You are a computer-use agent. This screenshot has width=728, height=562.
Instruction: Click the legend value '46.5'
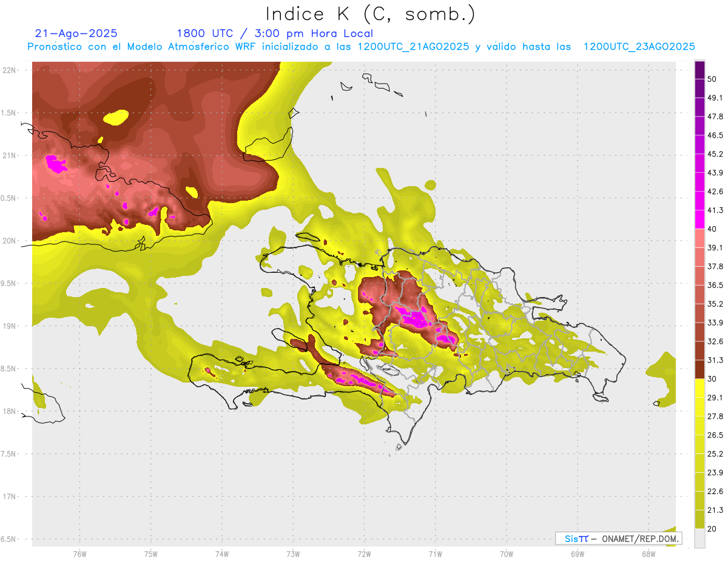click(x=715, y=135)
